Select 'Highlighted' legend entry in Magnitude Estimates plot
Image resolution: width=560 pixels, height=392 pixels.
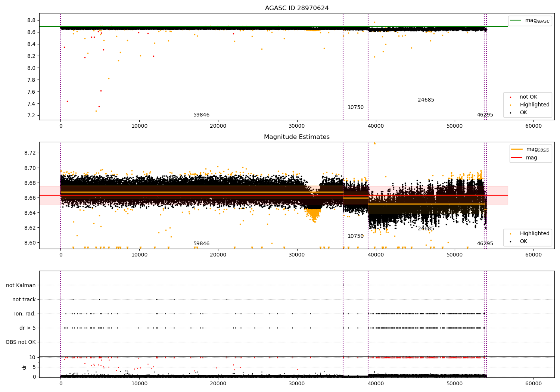pos(535,234)
